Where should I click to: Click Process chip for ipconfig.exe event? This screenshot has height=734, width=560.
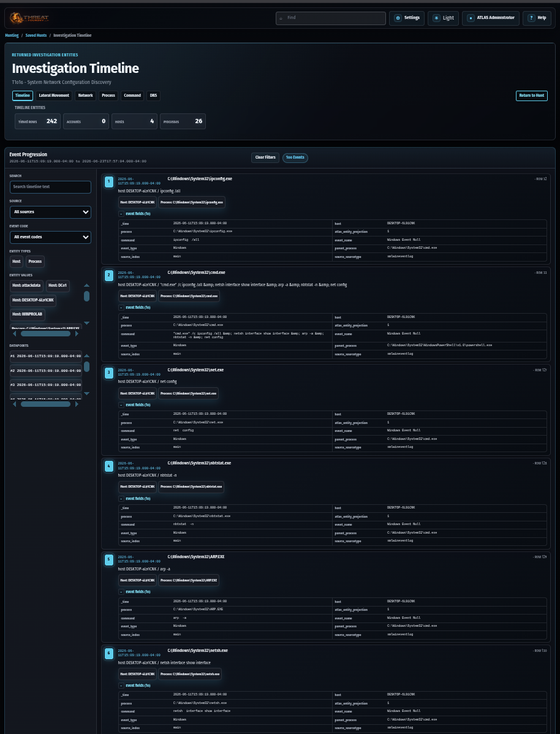pyautogui.click(x=192, y=202)
